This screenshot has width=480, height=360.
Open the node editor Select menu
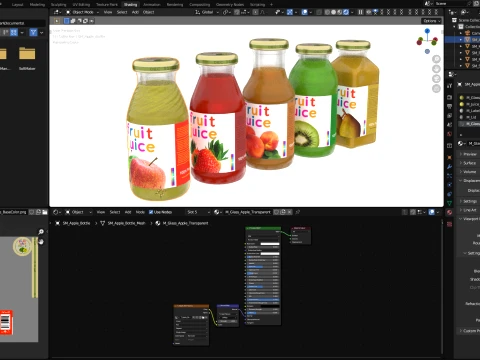click(x=115, y=212)
